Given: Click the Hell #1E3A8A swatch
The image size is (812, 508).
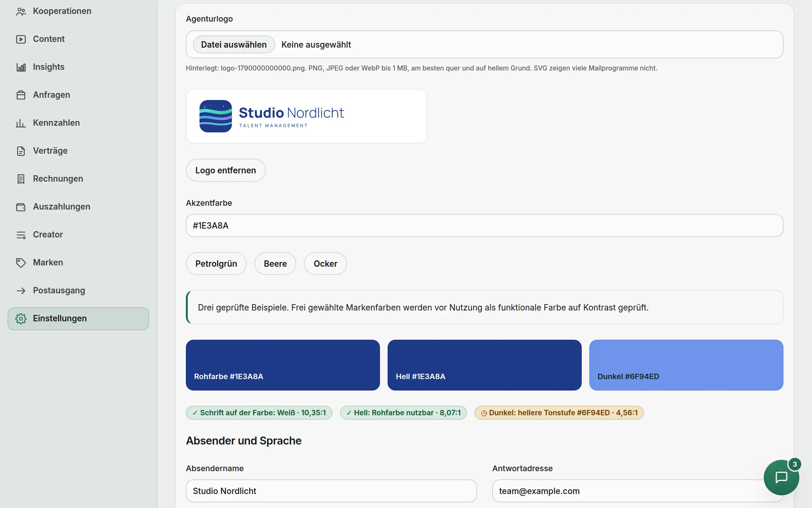Looking at the screenshot, I should click(485, 365).
